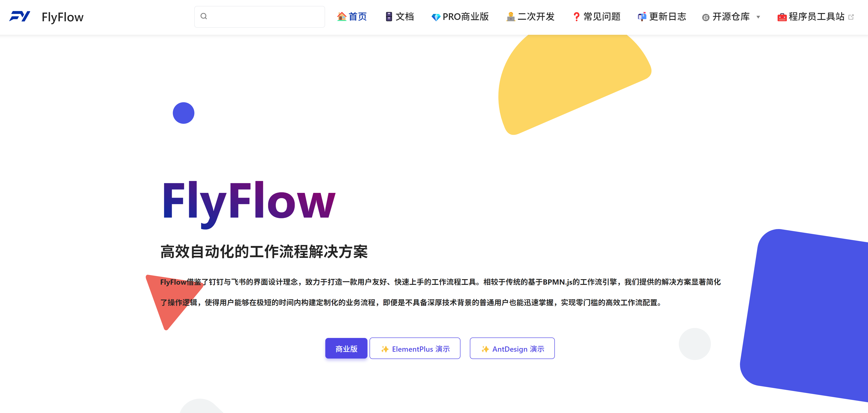This screenshot has height=413, width=868.
Task: Click sparkle icon on ElementPlus 演示 button
Action: pos(385,349)
